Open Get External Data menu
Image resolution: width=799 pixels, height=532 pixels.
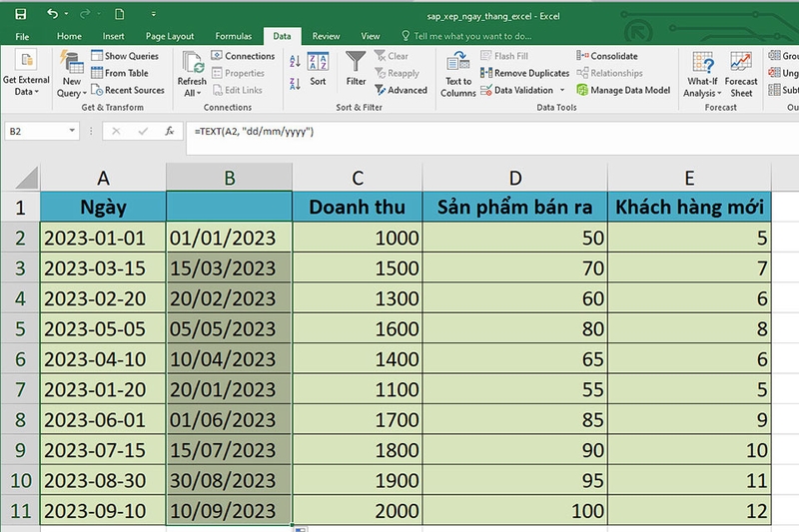26,73
